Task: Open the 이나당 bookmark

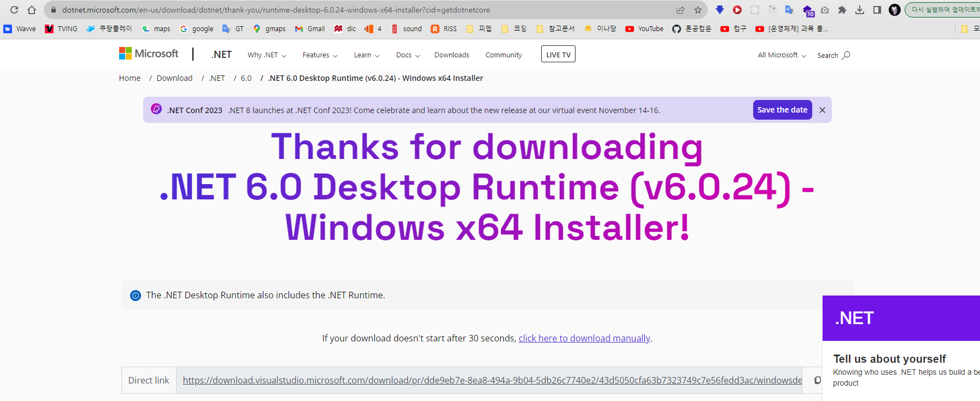Action: pos(600,29)
